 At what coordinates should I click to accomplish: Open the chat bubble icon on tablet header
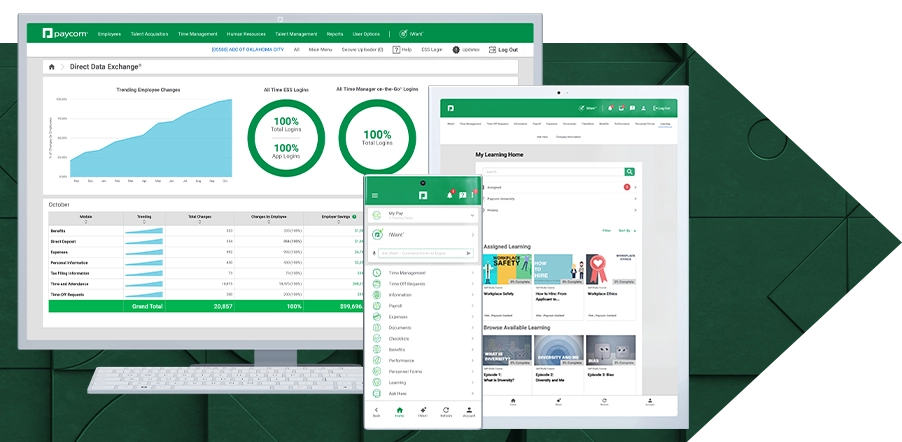[x=632, y=108]
